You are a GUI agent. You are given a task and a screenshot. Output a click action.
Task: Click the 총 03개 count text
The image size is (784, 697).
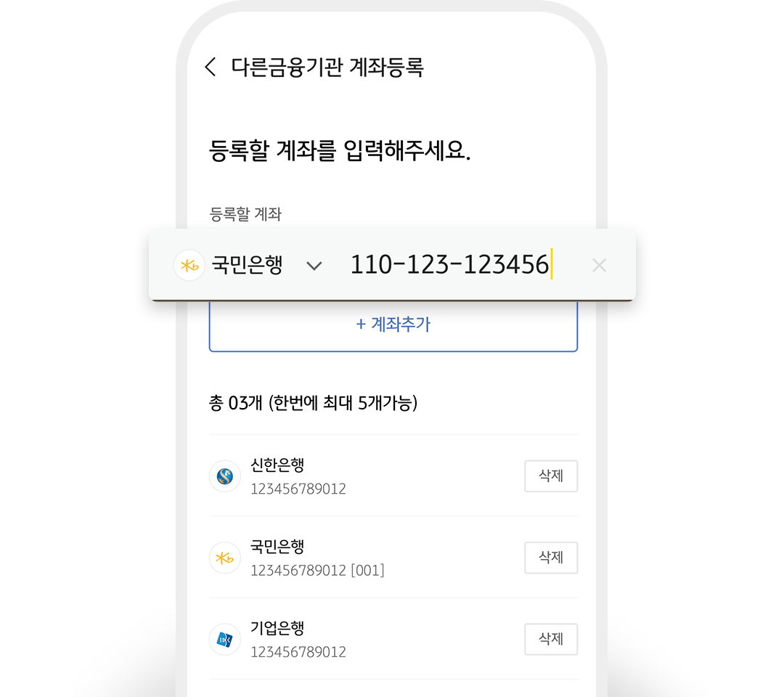click(235, 403)
